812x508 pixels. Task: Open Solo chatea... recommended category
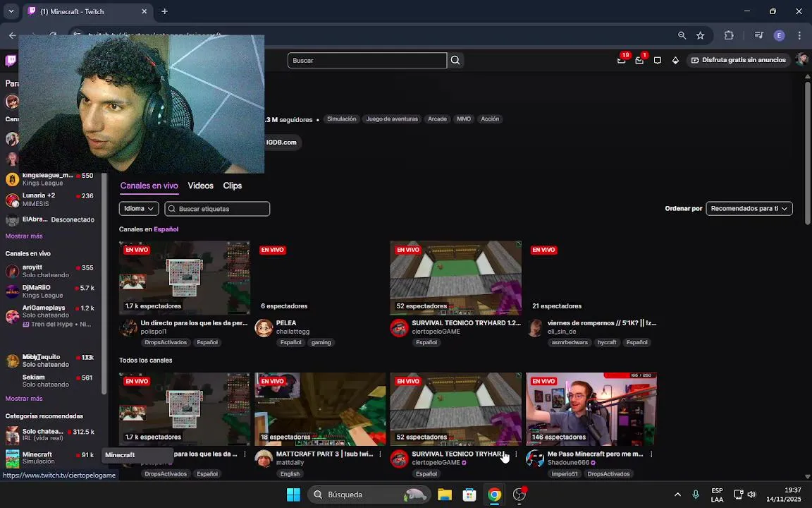coord(51,435)
